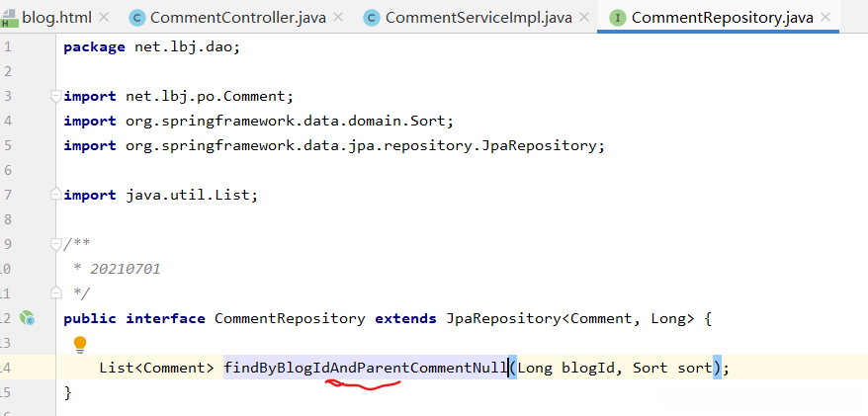Open the yellow light bulb intention actions
The height and width of the screenshot is (416, 868).
[80, 344]
